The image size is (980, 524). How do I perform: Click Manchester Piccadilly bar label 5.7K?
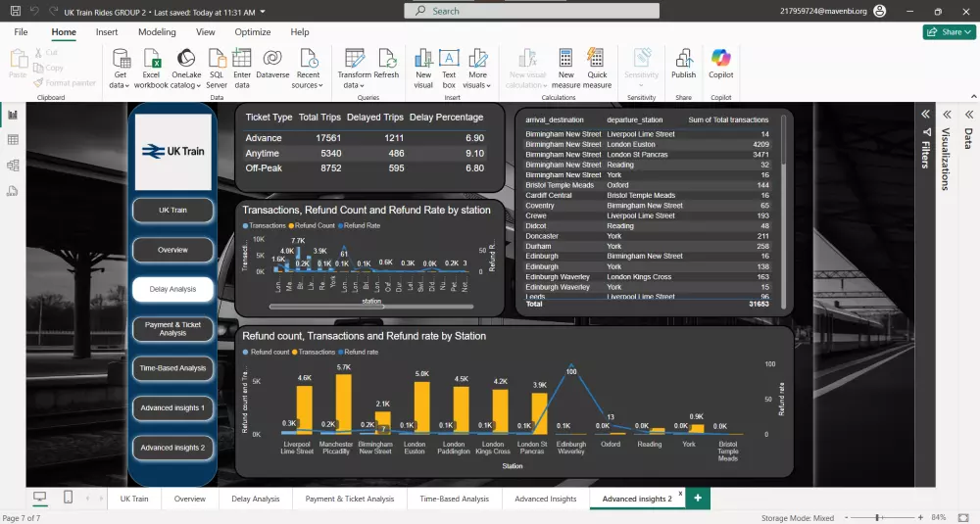(x=344, y=367)
